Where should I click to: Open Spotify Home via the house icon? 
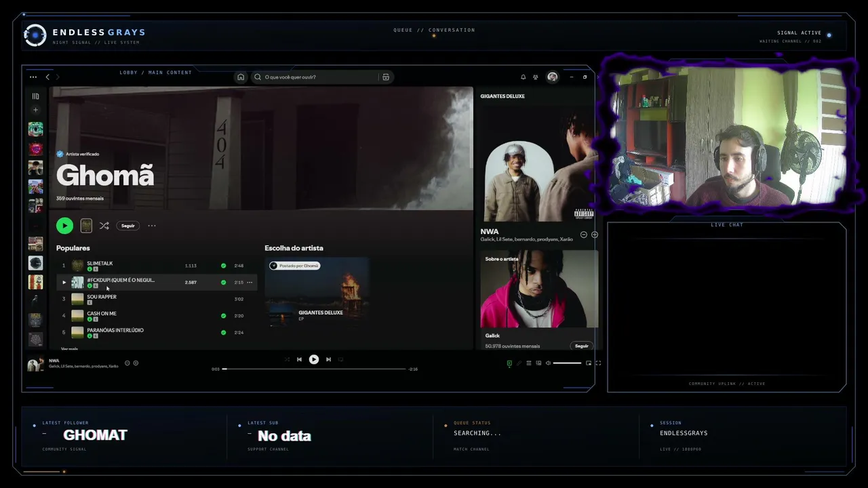click(241, 77)
